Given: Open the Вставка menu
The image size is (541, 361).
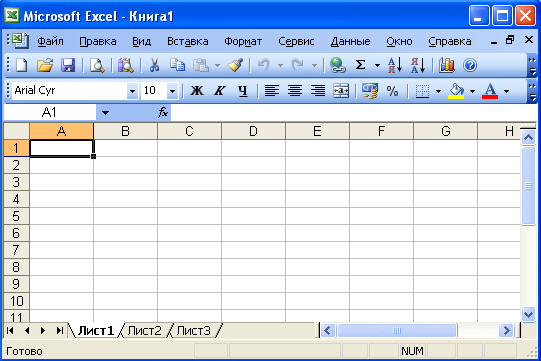Looking at the screenshot, I should [x=188, y=41].
